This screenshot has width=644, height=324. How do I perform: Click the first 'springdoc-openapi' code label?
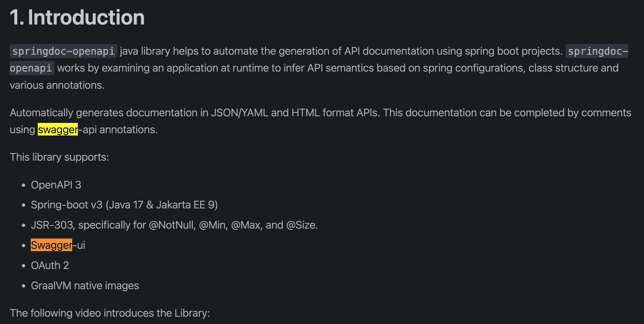tap(63, 51)
